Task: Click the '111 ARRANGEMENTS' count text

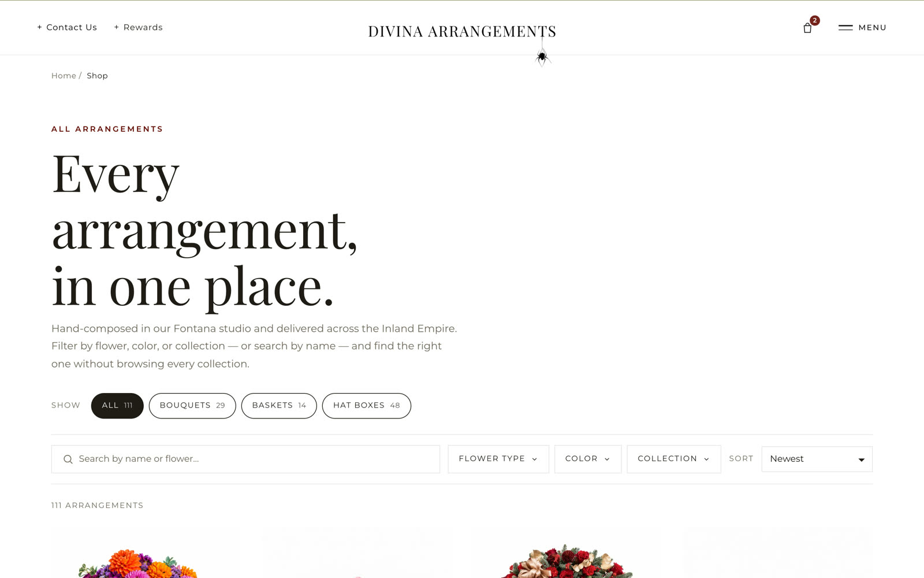Action: tap(97, 505)
